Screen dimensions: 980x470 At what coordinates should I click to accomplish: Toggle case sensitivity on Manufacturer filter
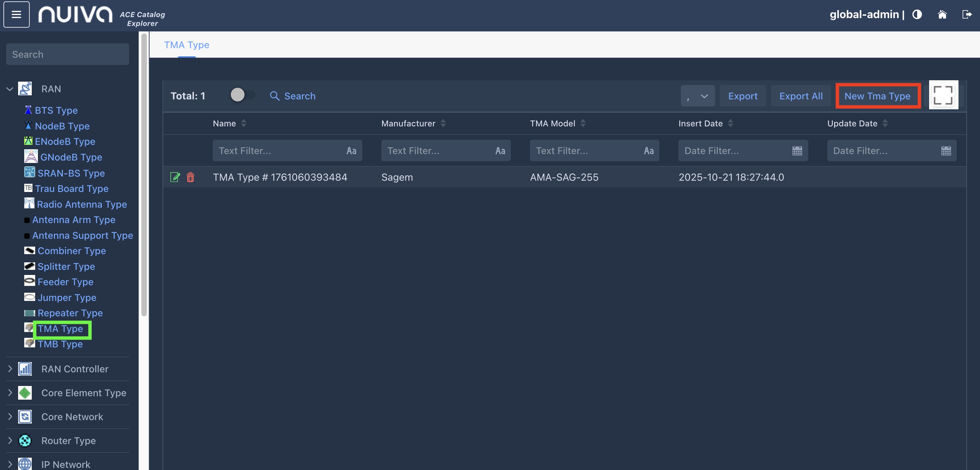point(500,151)
